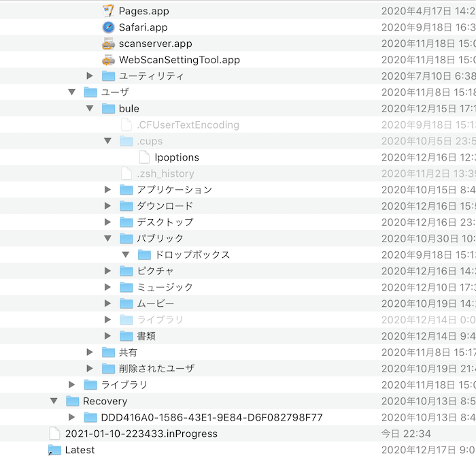Expand the top-level ライブラリ folder
476x456 pixels.
coord(71,385)
